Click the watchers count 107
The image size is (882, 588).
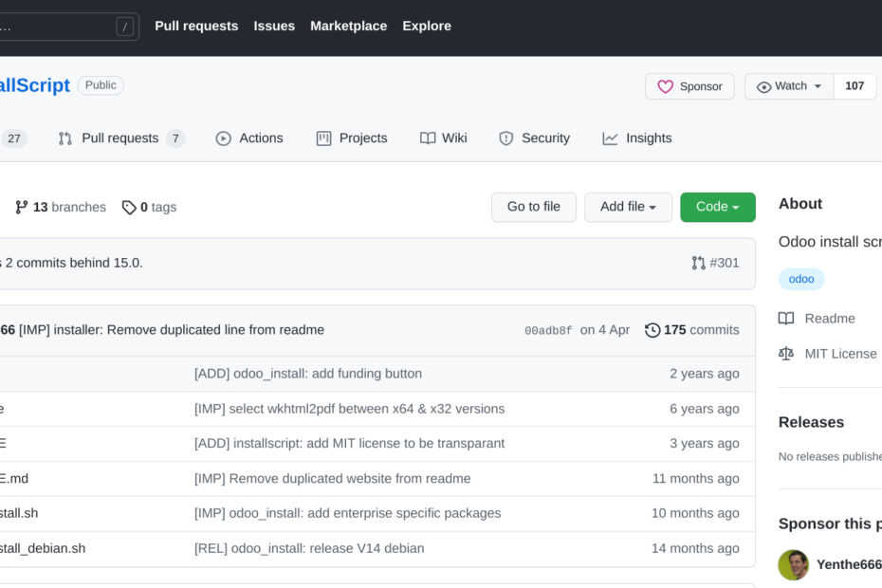click(854, 86)
